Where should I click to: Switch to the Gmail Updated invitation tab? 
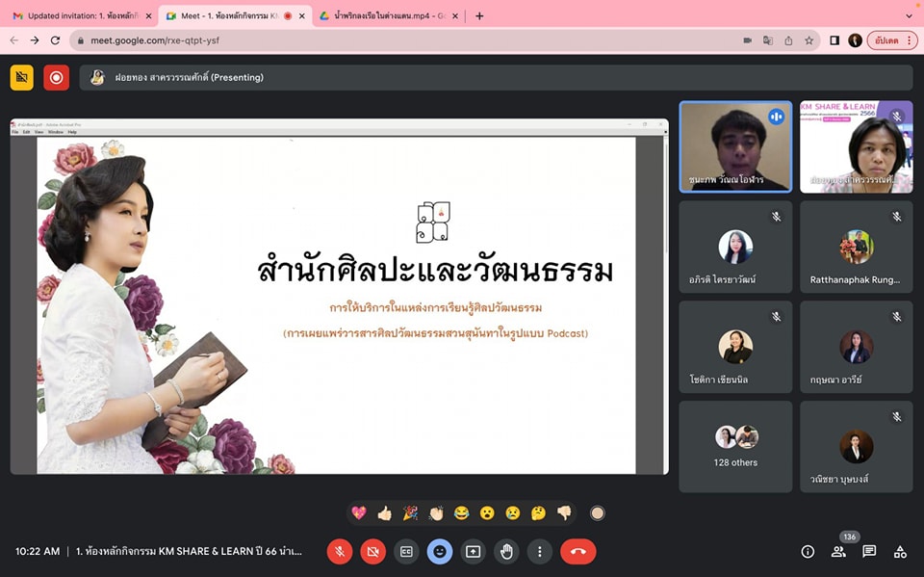[x=75, y=15]
